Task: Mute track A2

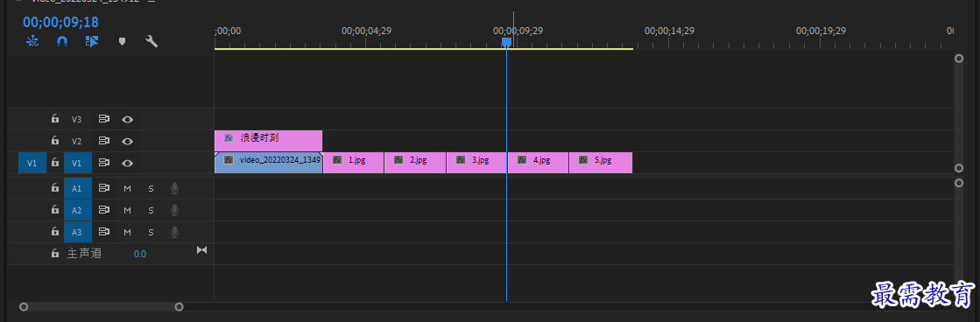Action: coord(128,210)
